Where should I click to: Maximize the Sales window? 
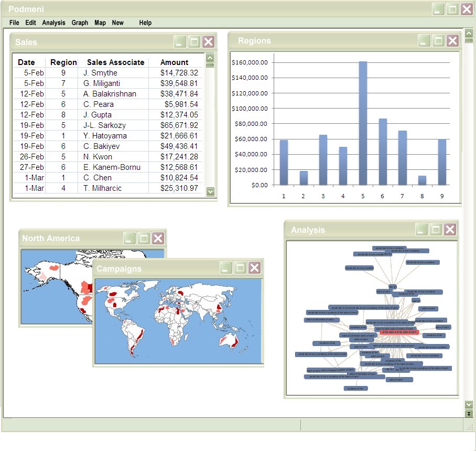(x=194, y=42)
